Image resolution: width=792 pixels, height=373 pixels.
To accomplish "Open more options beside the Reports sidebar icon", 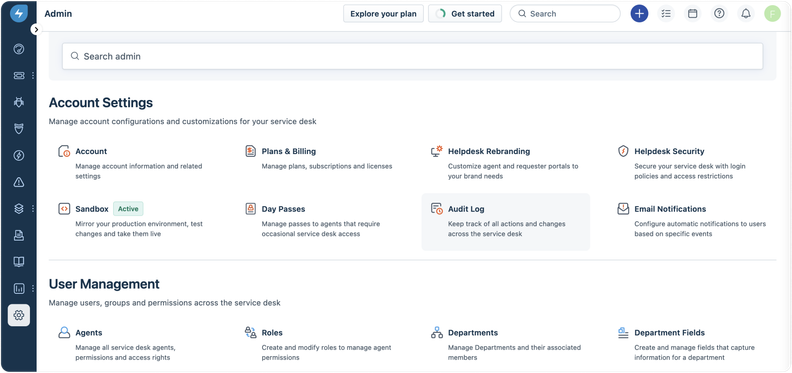I will (x=33, y=289).
